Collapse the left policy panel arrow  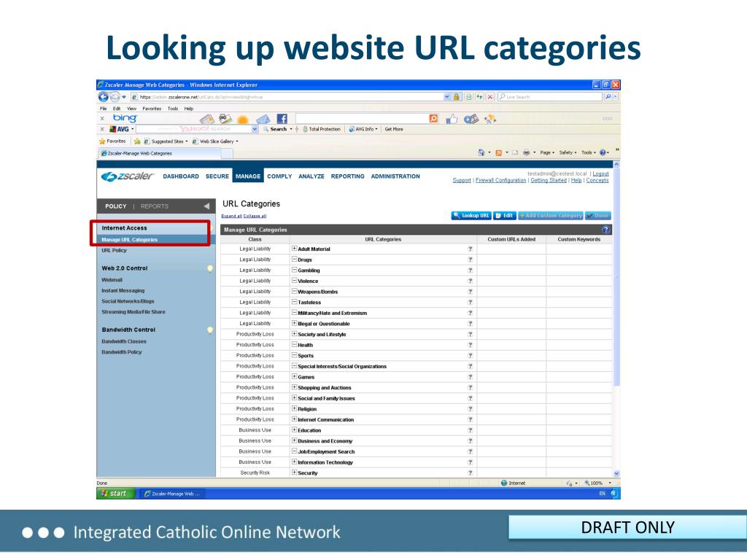click(206, 206)
